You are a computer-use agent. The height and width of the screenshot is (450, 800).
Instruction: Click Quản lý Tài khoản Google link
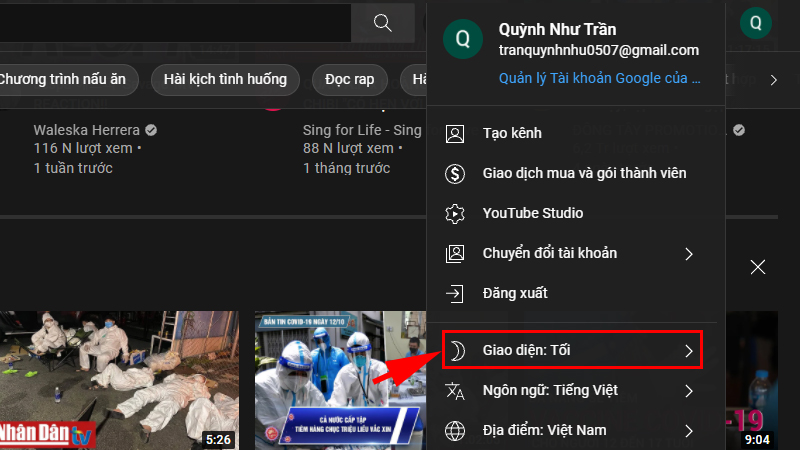point(599,78)
